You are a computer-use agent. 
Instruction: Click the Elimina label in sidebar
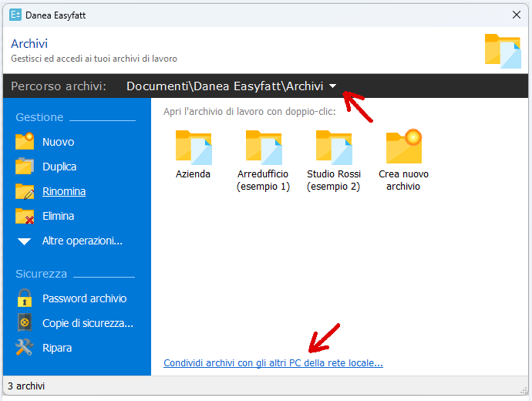(x=58, y=216)
